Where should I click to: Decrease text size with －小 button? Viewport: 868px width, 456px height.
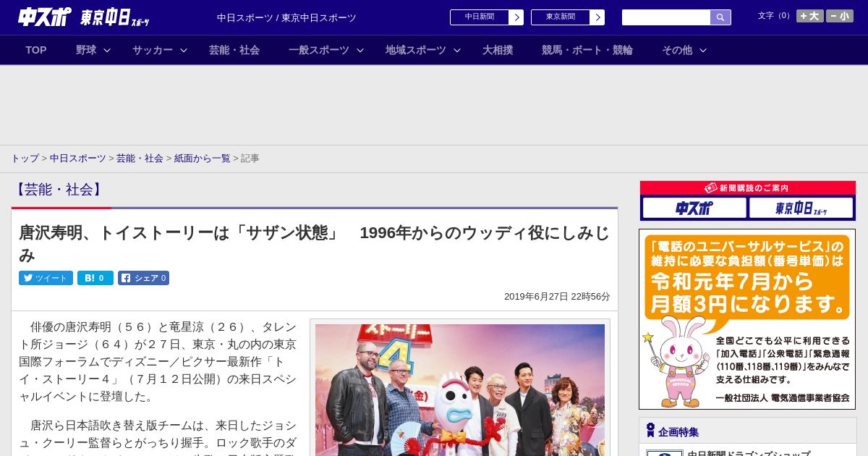[840, 16]
